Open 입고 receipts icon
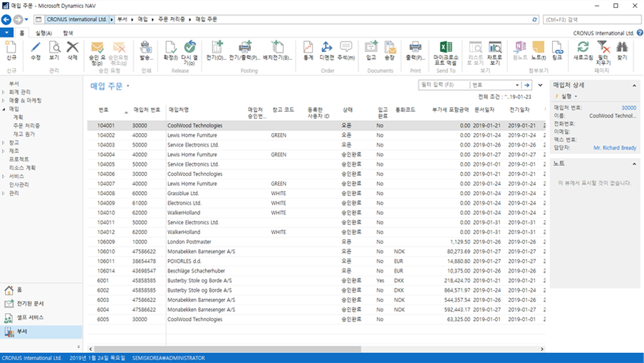Screen dimensions: 644x363 click(x=371, y=51)
